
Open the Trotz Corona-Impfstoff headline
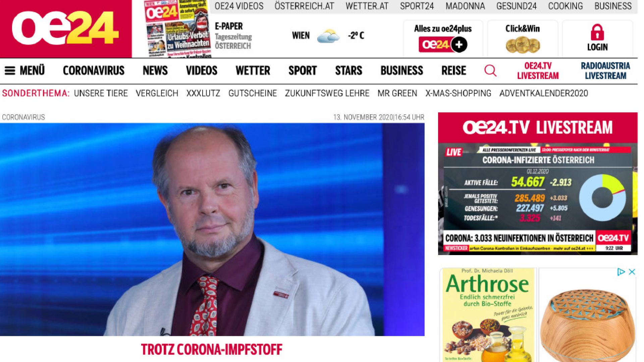click(x=212, y=350)
